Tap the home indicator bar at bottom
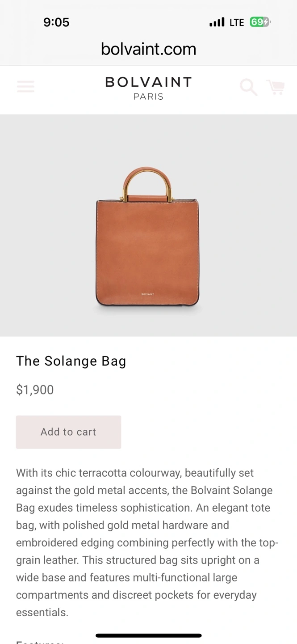The width and height of the screenshot is (297, 644). 148,636
